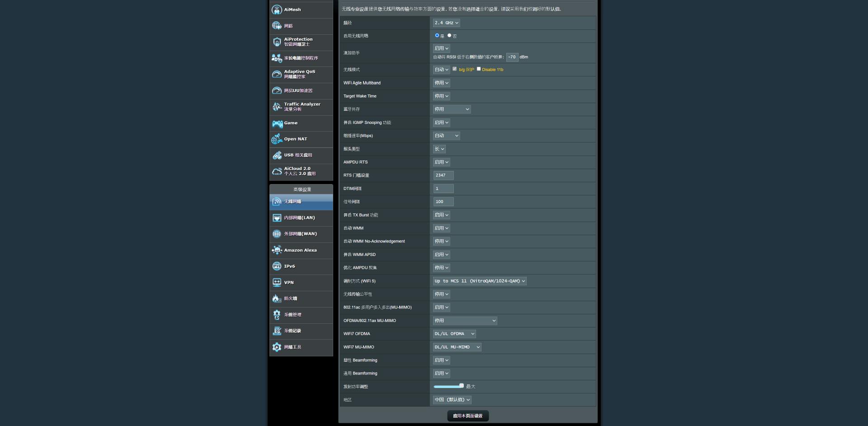This screenshot has height=426, width=868.
Task: Open the system administration icon
Action: click(277, 315)
